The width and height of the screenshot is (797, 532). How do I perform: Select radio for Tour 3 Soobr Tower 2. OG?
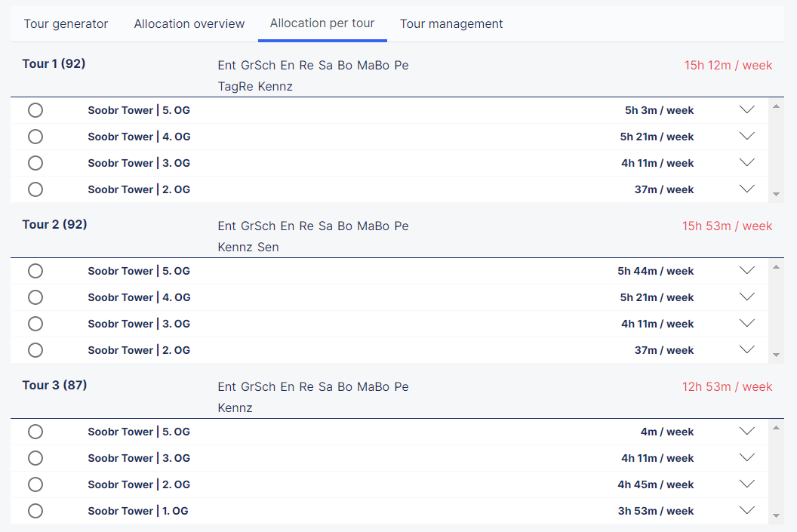click(35, 484)
